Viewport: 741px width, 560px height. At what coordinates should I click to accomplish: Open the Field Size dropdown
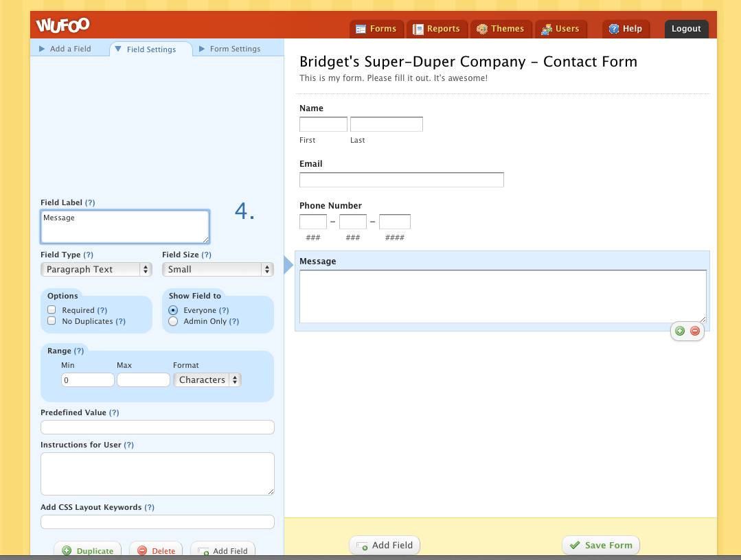coord(218,269)
